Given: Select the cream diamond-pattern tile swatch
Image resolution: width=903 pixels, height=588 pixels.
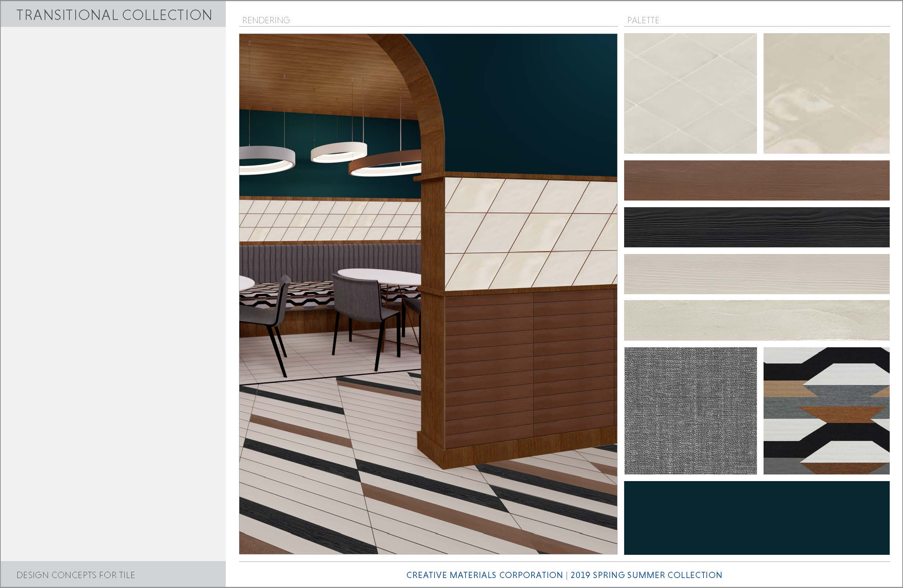Looking at the screenshot, I should pos(690,93).
